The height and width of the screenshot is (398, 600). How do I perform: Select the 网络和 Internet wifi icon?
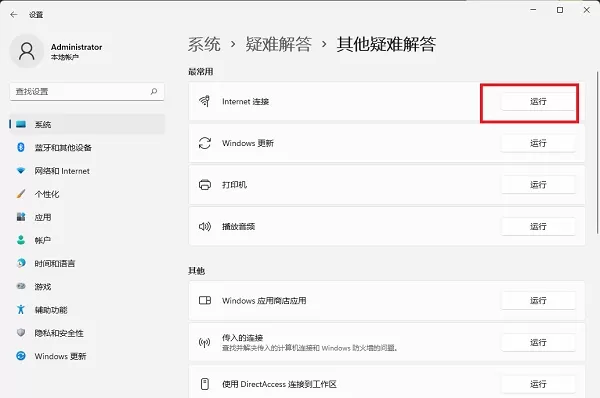[21, 171]
